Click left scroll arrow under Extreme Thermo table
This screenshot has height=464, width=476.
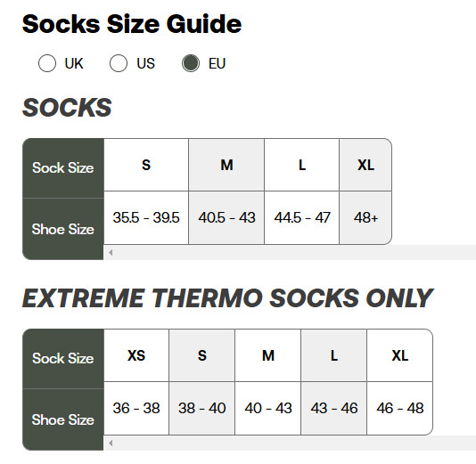pyautogui.click(x=111, y=444)
